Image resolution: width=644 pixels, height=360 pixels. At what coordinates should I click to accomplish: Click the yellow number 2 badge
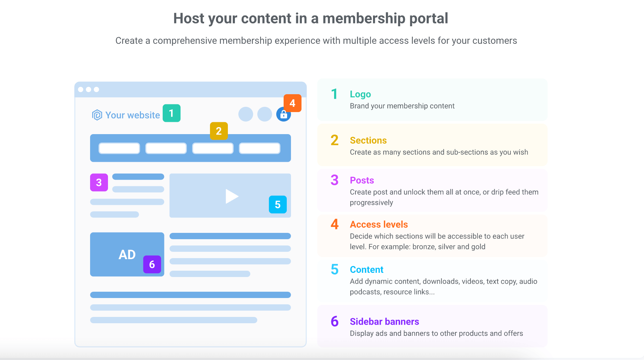pos(219,131)
